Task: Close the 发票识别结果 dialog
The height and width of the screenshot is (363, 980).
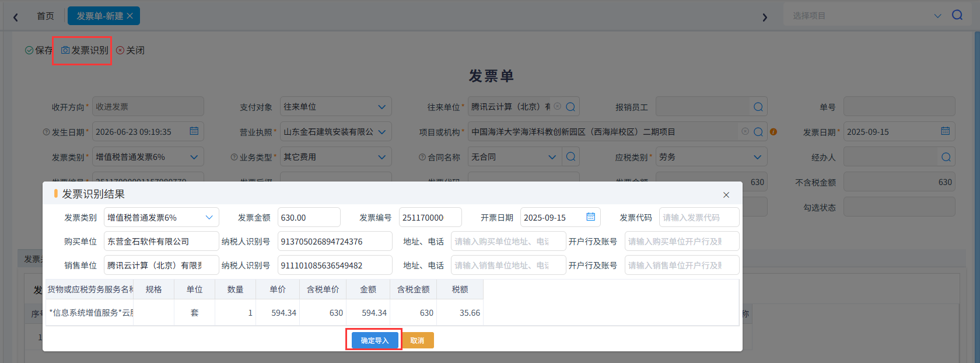Action: [x=726, y=195]
